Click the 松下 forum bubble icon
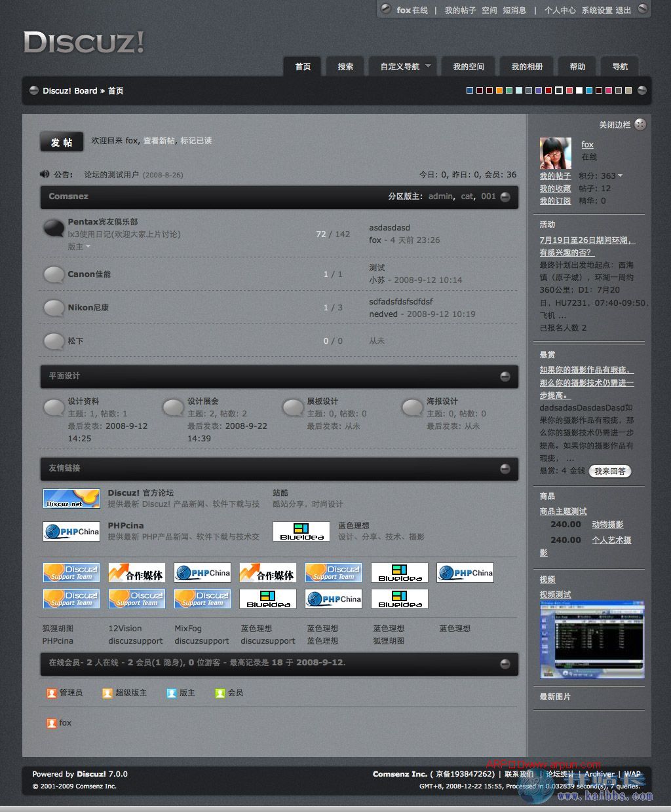Image resolution: width=671 pixels, height=812 pixels. (x=54, y=341)
